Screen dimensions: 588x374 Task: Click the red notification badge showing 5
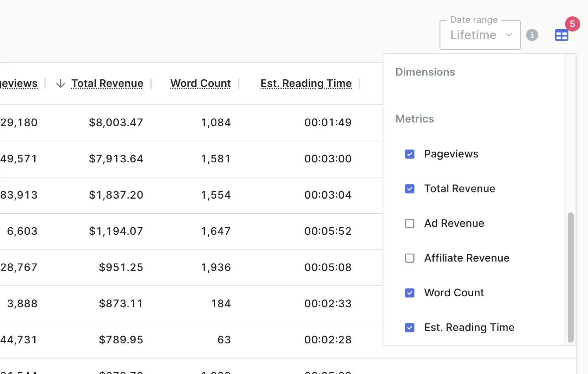tap(572, 24)
